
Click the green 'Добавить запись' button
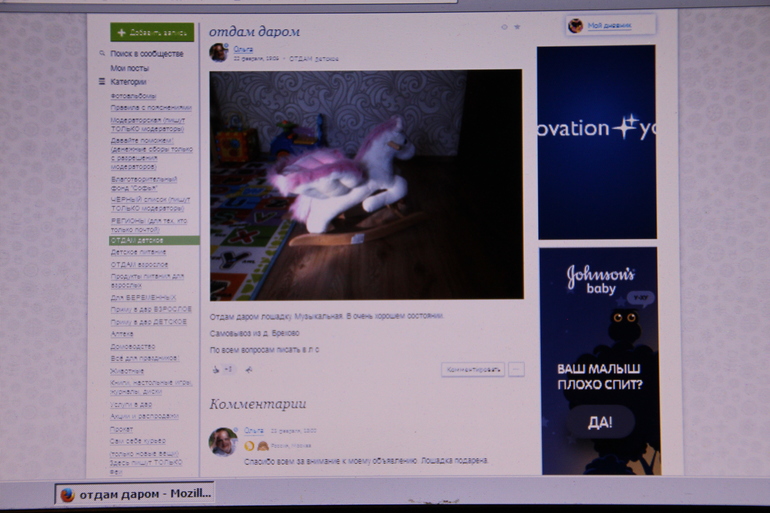(152, 33)
